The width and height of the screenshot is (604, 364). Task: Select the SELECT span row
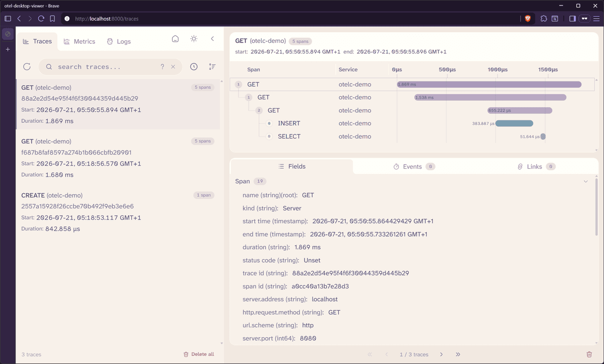click(413, 136)
